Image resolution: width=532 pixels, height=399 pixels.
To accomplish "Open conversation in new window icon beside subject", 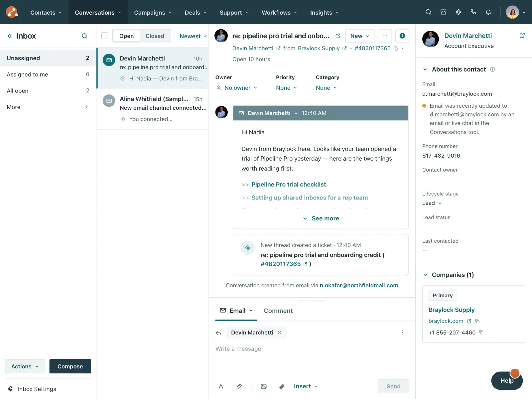I will [x=338, y=36].
